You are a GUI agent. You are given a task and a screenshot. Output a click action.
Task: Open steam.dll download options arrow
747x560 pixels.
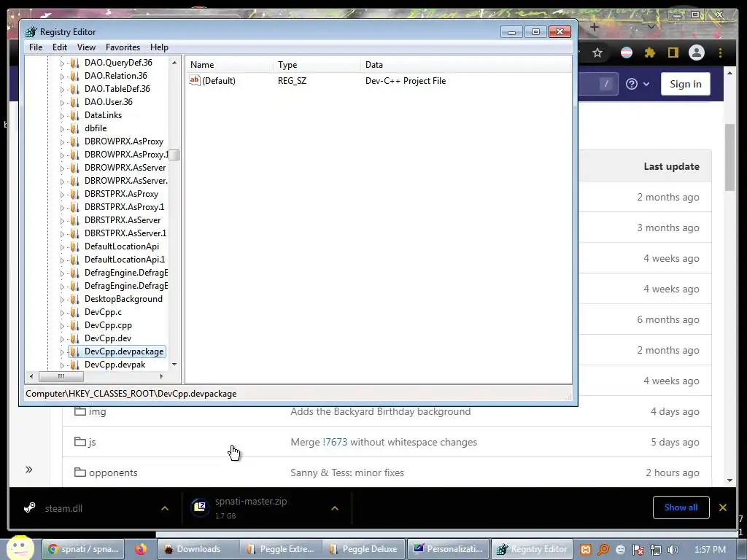tap(165, 508)
